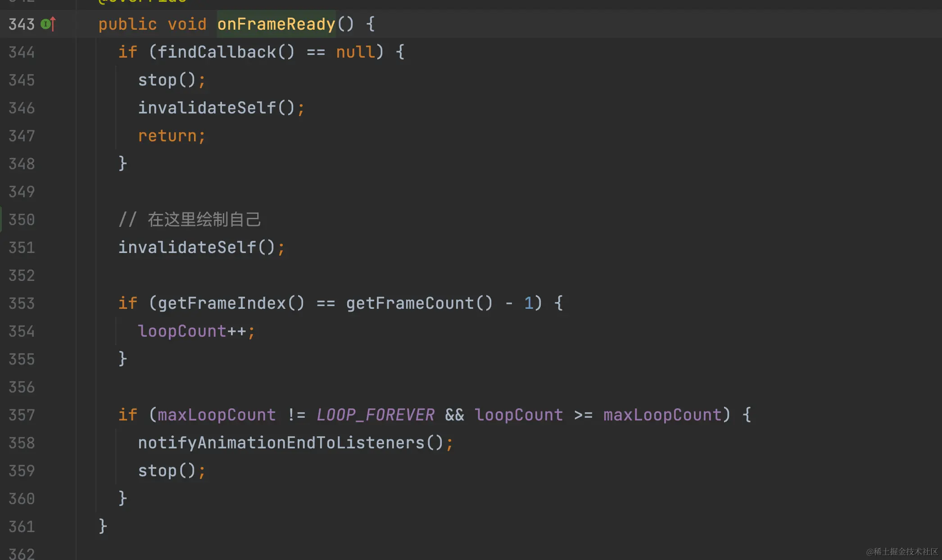Click loopCount++ on line 354

pyautogui.click(x=191, y=331)
